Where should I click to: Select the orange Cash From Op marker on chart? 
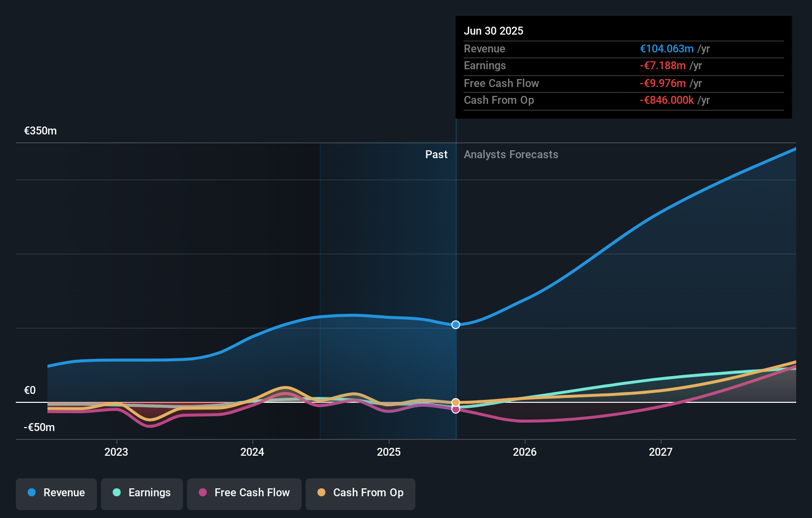point(455,402)
